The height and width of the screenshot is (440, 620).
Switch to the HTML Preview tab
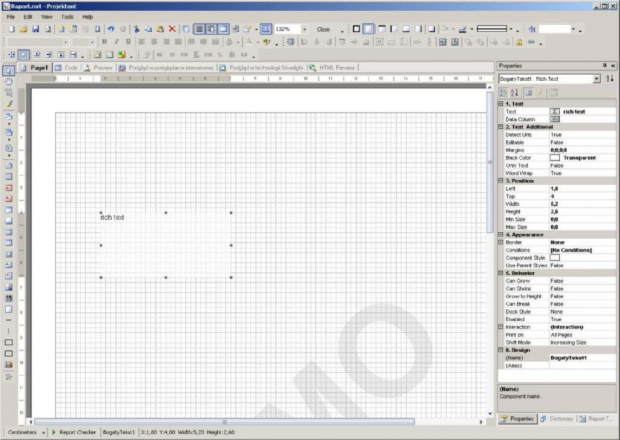click(x=333, y=68)
